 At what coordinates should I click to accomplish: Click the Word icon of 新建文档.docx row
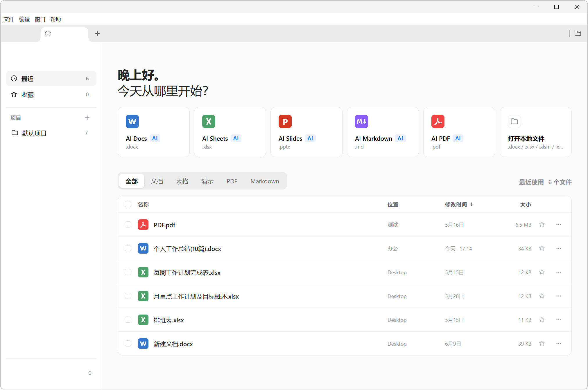pyautogui.click(x=143, y=344)
